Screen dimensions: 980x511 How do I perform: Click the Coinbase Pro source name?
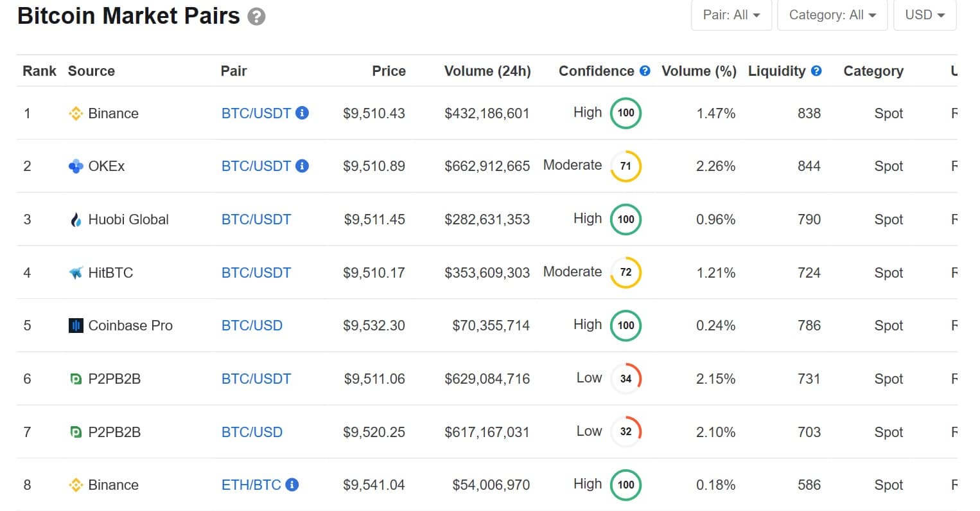(x=130, y=326)
